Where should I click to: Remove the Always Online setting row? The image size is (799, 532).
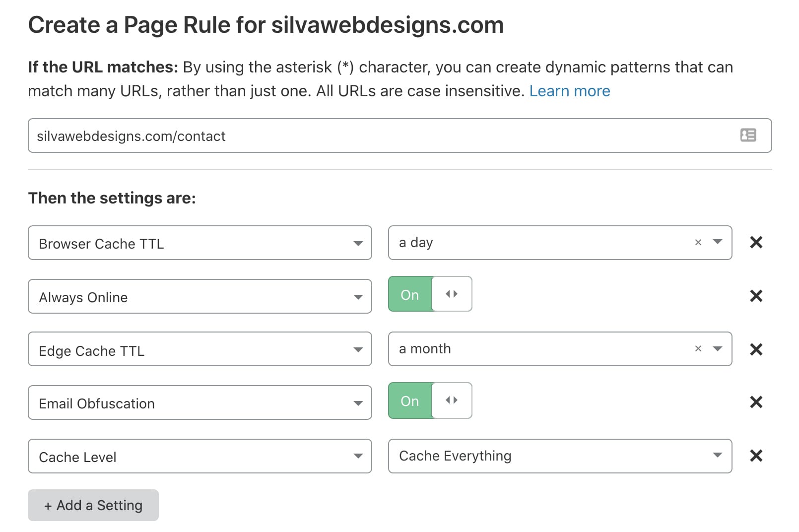coord(756,296)
